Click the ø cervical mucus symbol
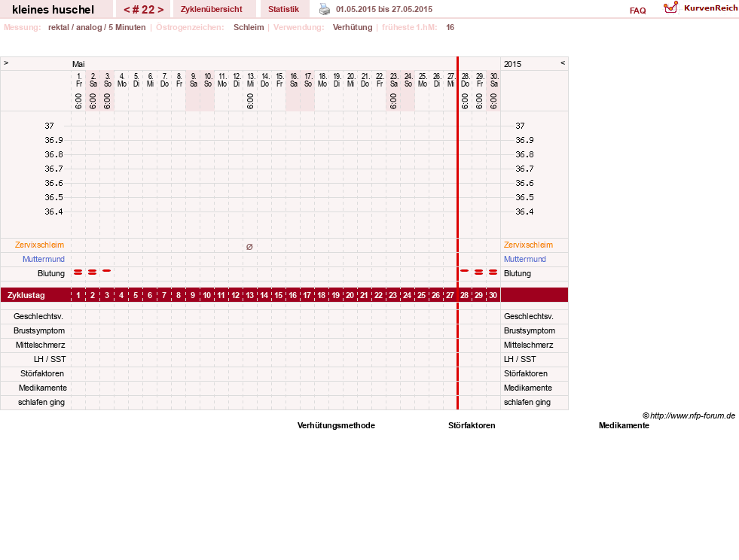 click(250, 246)
